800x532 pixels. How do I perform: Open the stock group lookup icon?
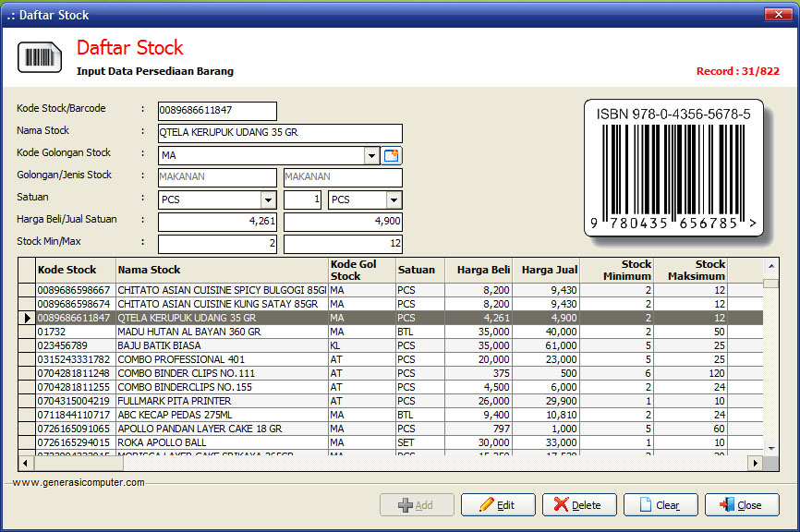click(392, 155)
